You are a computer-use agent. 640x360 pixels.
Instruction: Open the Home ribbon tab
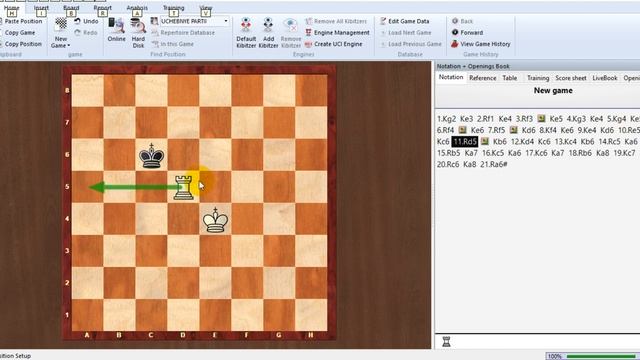click(11, 8)
